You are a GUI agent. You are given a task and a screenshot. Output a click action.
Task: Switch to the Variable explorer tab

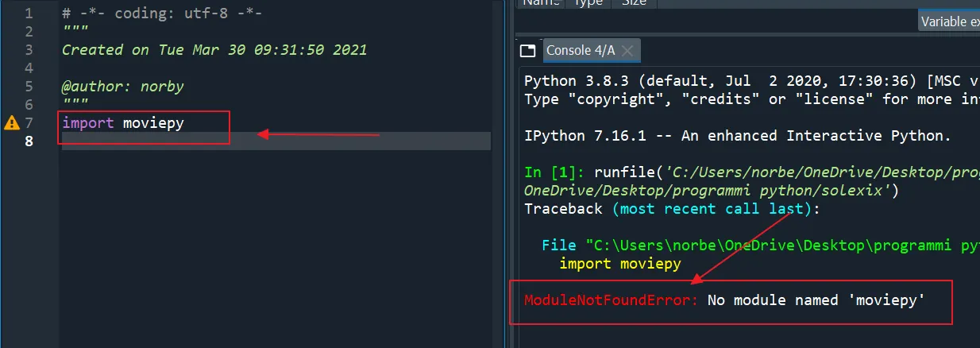950,21
